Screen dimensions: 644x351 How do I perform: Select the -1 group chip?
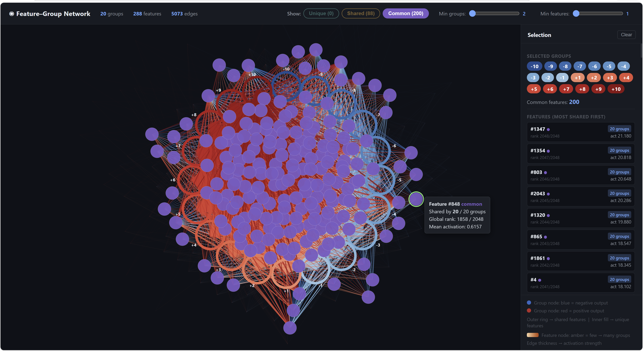tap(562, 78)
